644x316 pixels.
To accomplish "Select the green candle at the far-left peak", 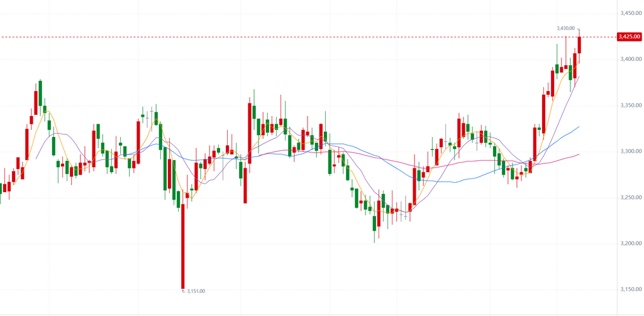I will pos(40,93).
